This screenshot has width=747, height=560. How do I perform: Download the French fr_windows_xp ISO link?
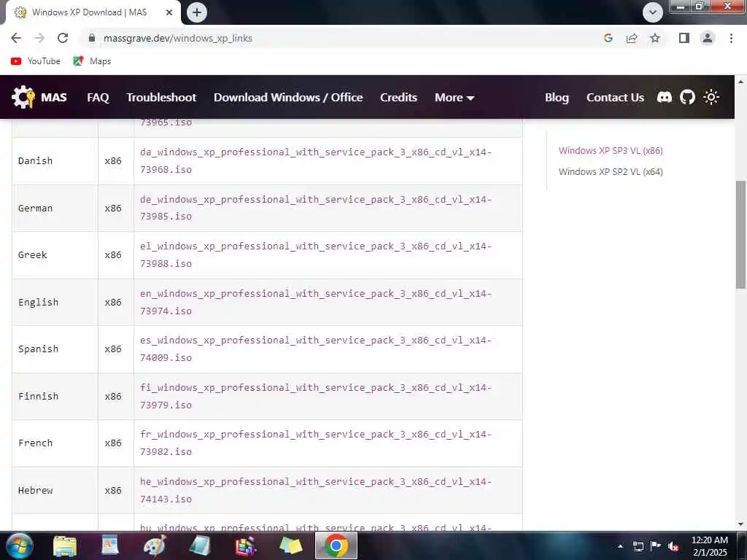point(315,443)
